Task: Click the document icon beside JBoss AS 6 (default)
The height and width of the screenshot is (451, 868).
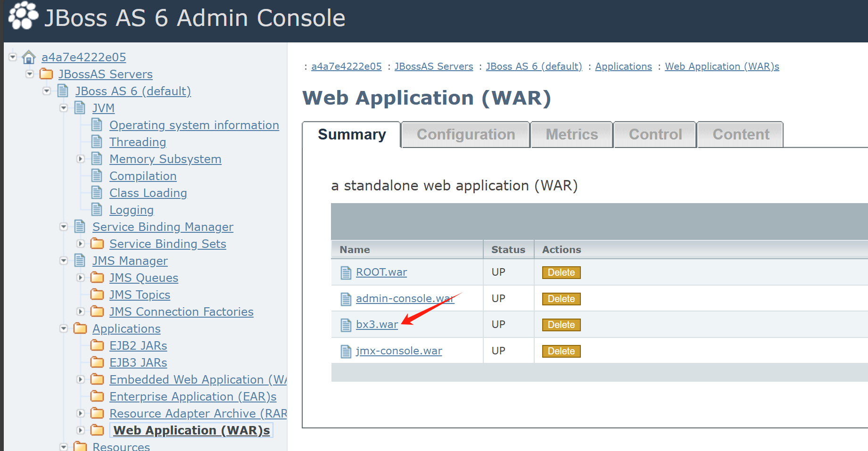Action: pyautogui.click(x=63, y=91)
